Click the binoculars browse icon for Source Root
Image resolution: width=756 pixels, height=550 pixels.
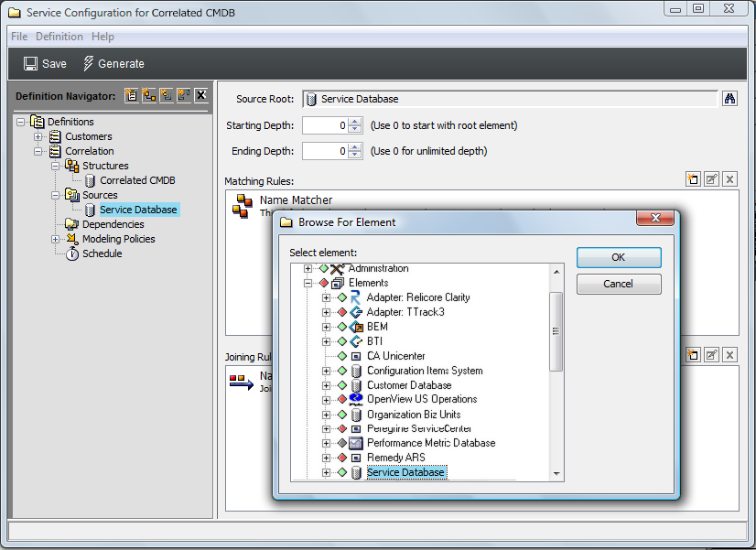(x=729, y=98)
